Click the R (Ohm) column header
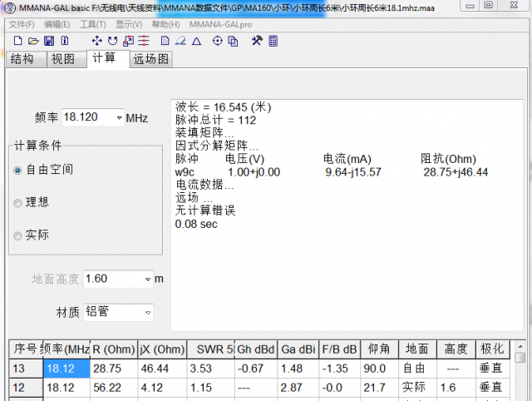This screenshot has width=532, height=401. tap(114, 349)
